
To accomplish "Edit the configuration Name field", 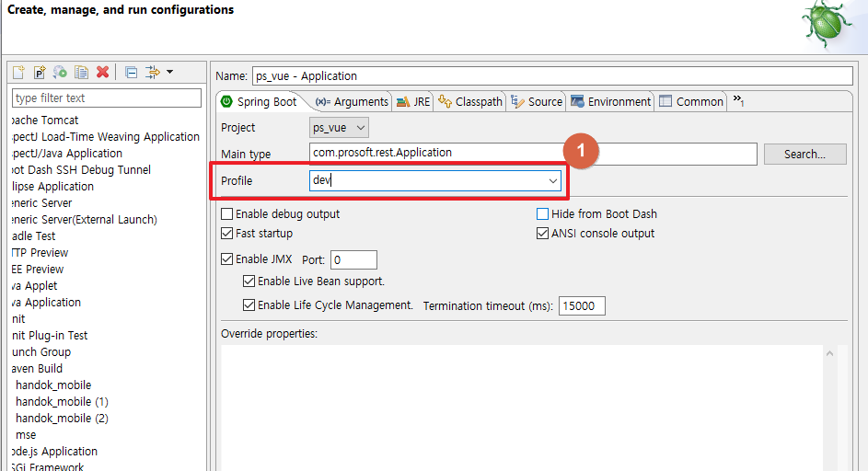I will coord(552,75).
